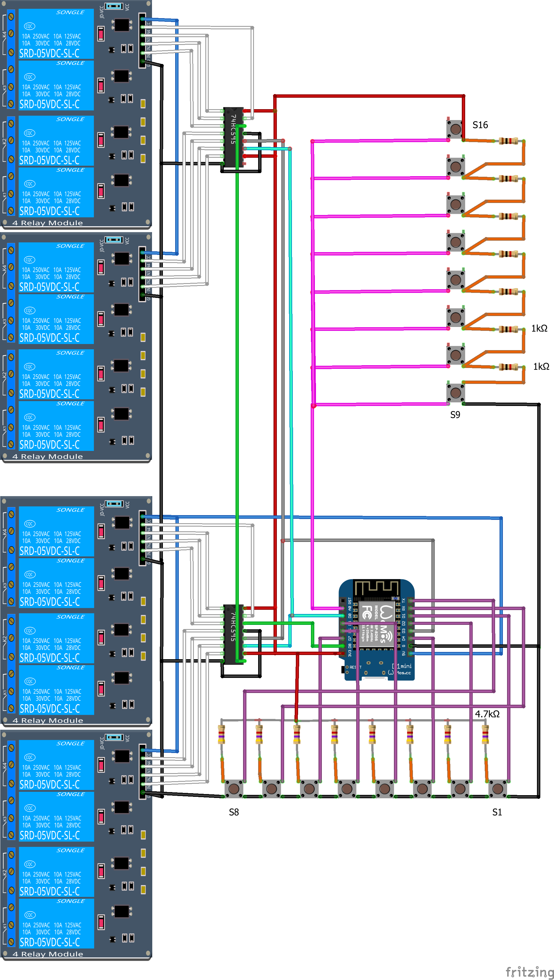Click the push button labeled S9
The height and width of the screenshot is (980, 554).
[x=455, y=393]
